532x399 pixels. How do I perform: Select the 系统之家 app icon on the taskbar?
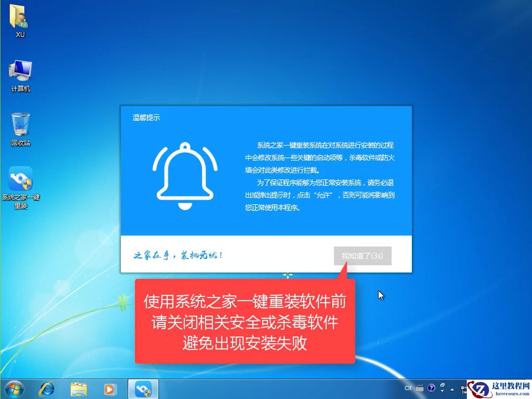(142, 388)
